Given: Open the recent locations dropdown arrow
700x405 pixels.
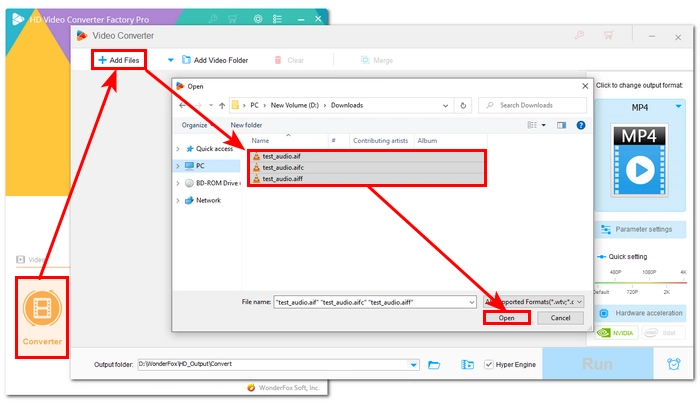Looking at the screenshot, I should pyautogui.click(x=211, y=106).
